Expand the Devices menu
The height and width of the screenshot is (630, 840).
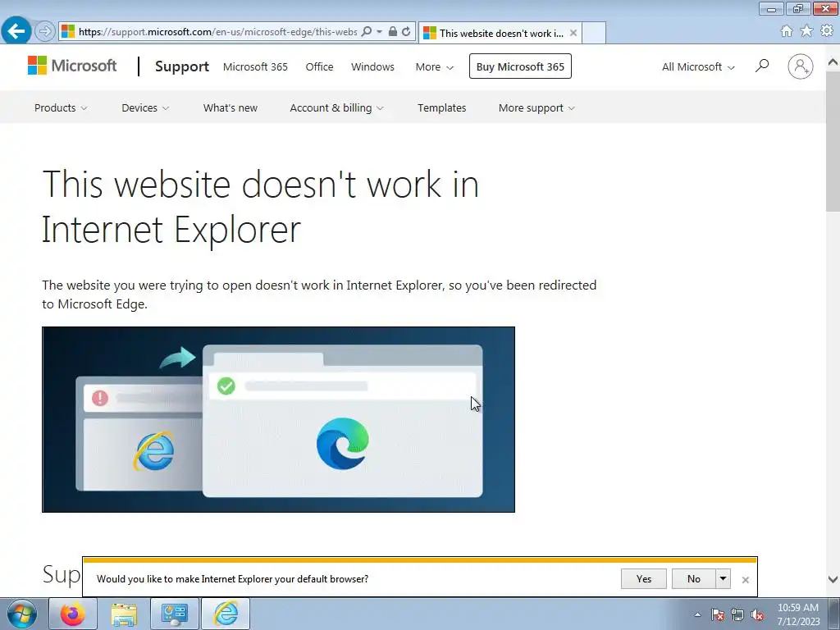pos(145,107)
